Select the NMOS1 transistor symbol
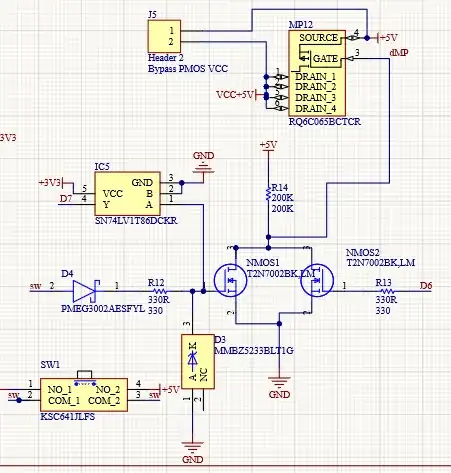This screenshot has height=473, width=451. point(230,280)
